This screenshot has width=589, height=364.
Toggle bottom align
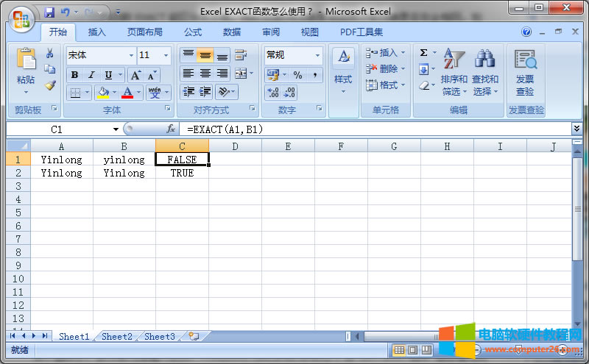coord(222,55)
